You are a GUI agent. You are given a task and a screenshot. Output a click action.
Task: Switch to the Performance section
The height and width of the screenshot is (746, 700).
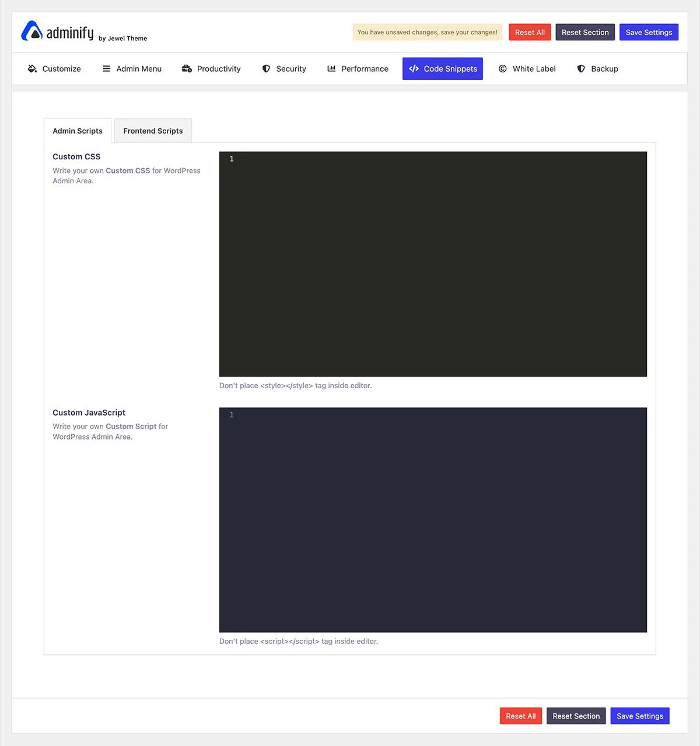(358, 69)
